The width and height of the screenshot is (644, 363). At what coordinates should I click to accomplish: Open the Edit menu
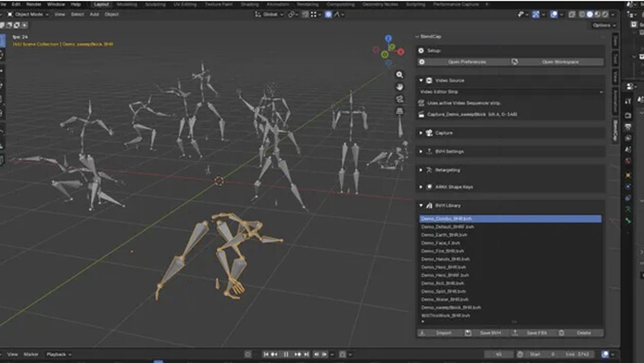(x=16, y=4)
